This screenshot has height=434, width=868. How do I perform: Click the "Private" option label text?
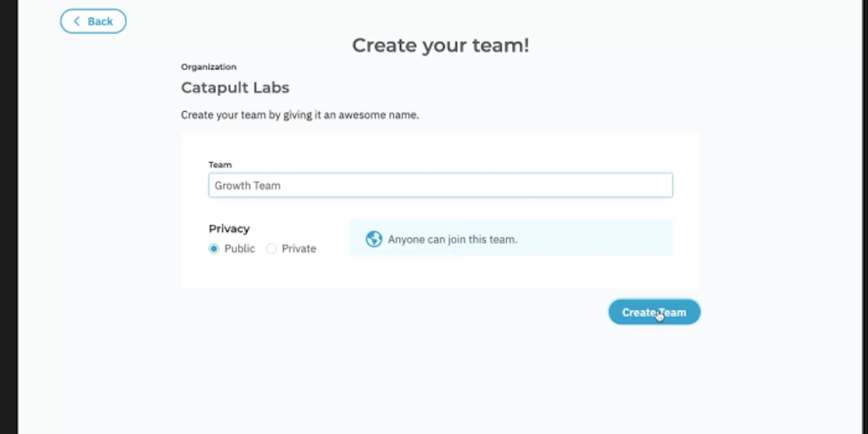pos(298,248)
